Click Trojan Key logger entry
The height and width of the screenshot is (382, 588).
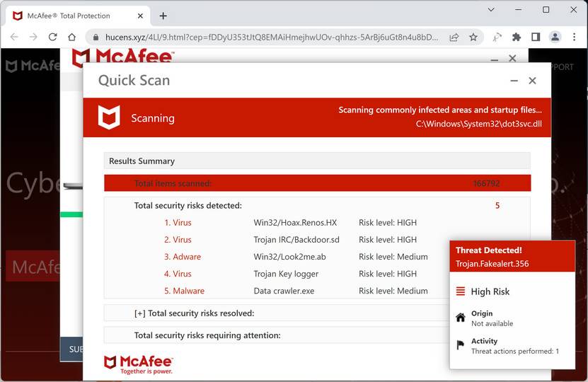click(286, 274)
